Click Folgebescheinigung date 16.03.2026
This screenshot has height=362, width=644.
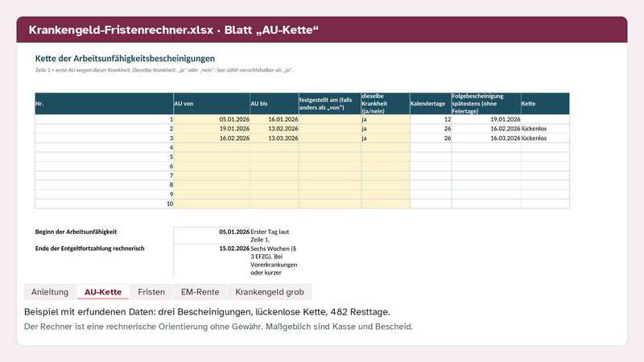[486, 138]
